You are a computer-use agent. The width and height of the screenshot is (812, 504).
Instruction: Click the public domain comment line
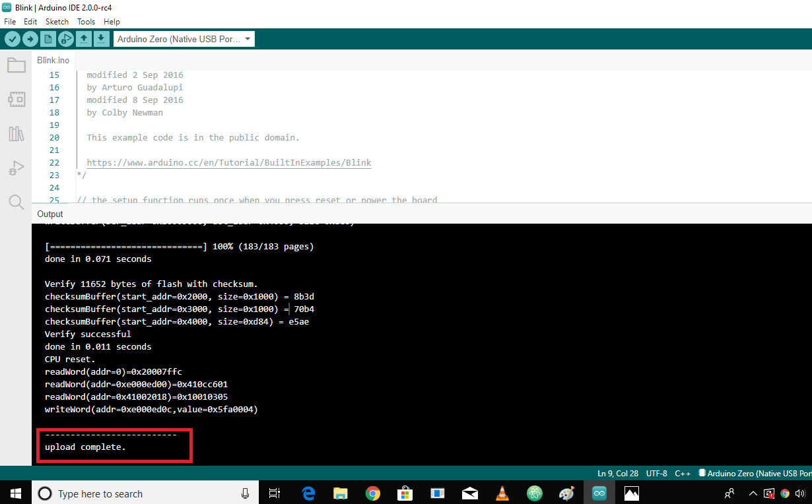click(x=193, y=137)
